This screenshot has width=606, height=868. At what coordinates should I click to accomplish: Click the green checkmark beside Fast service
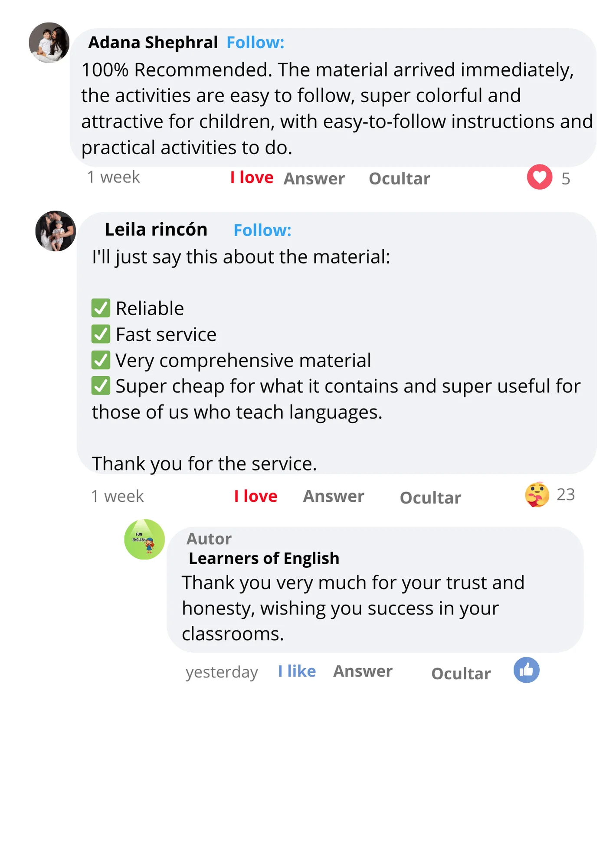click(x=101, y=334)
